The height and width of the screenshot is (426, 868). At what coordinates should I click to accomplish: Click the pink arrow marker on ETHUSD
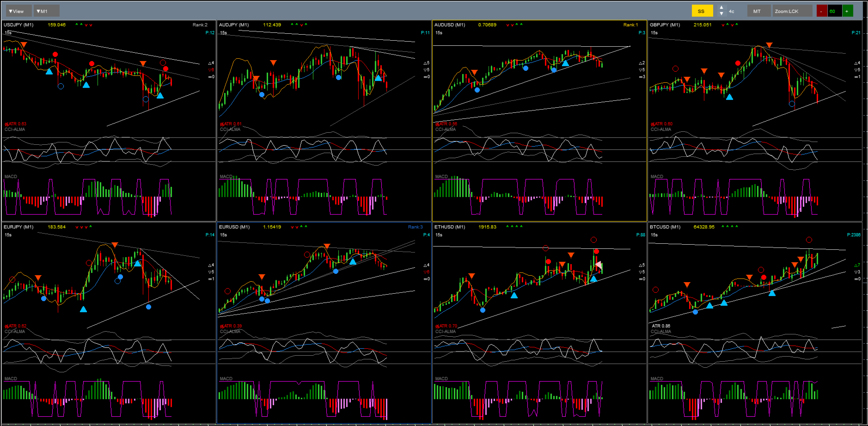tap(599, 265)
